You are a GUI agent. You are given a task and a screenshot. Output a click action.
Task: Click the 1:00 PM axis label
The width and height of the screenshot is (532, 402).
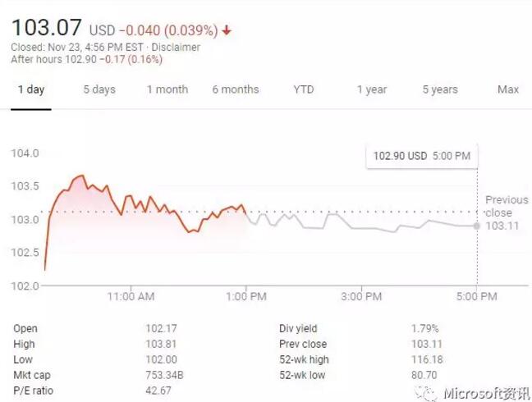[246, 296]
